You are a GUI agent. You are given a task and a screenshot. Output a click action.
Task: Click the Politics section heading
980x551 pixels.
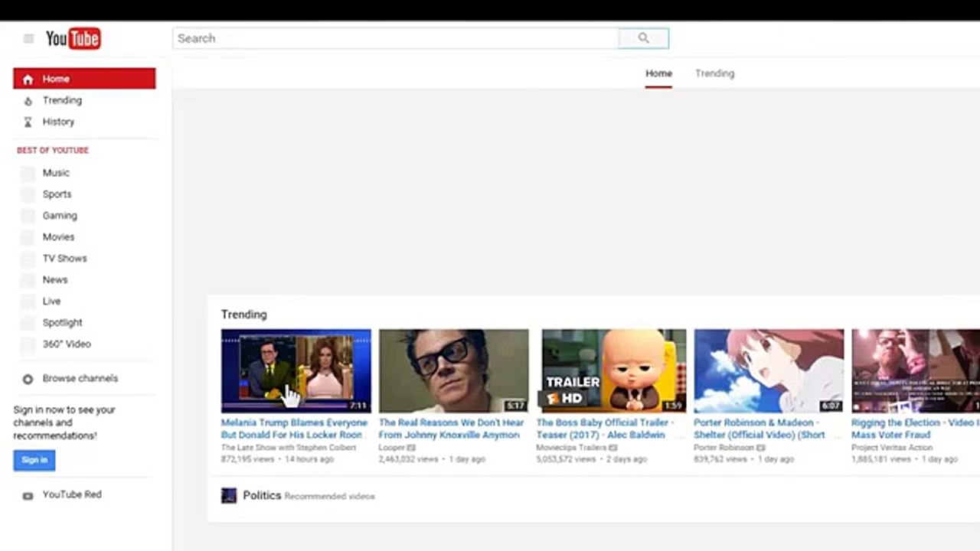pos(263,496)
